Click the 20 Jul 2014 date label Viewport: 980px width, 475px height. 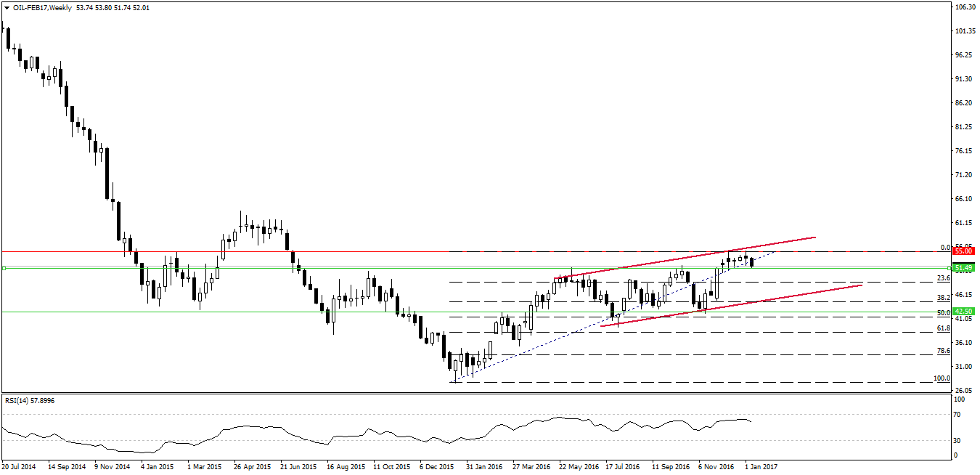point(20,467)
